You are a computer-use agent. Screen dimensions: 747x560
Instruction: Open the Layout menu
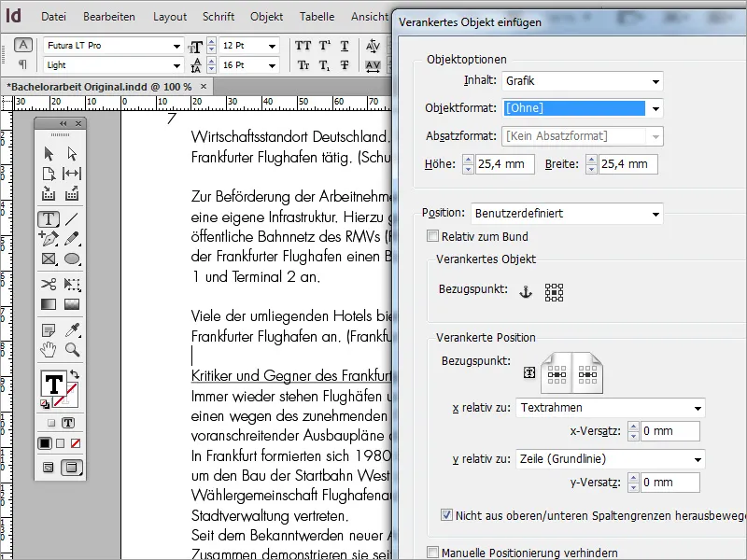pyautogui.click(x=170, y=17)
